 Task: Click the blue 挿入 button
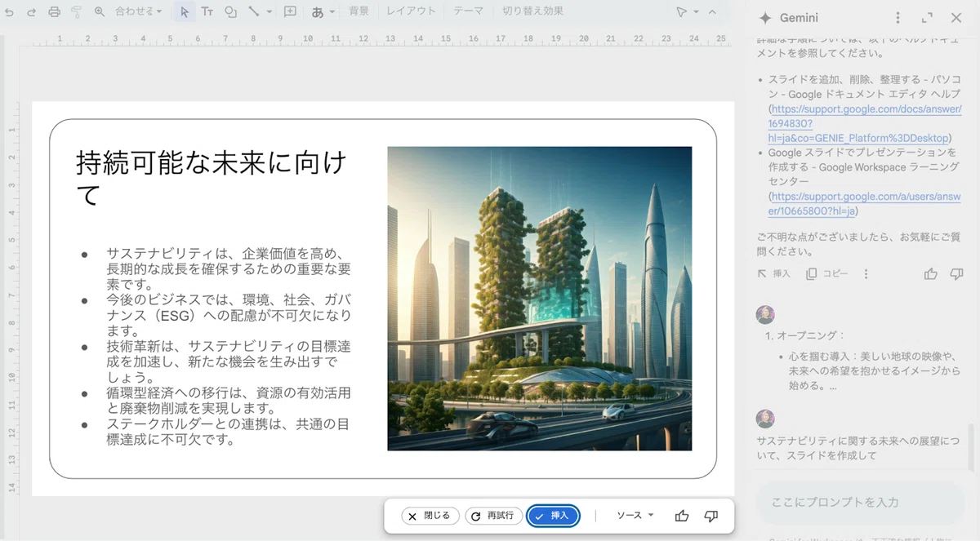click(x=553, y=516)
